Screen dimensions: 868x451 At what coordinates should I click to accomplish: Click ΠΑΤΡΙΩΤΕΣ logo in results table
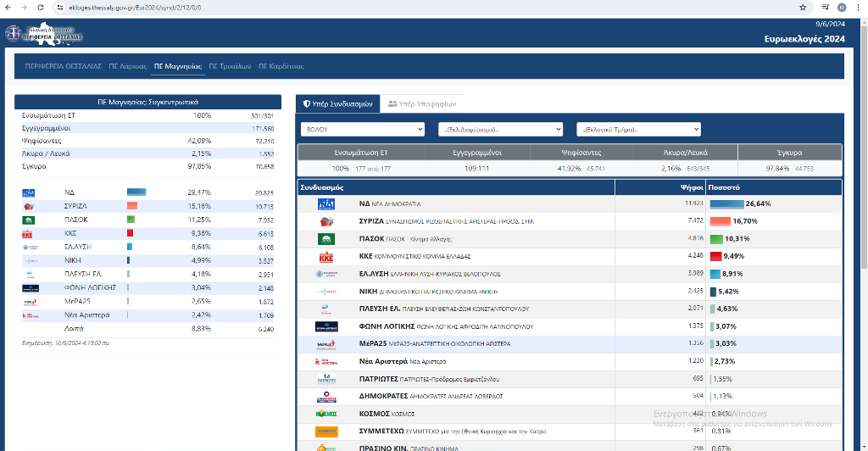pos(326,379)
